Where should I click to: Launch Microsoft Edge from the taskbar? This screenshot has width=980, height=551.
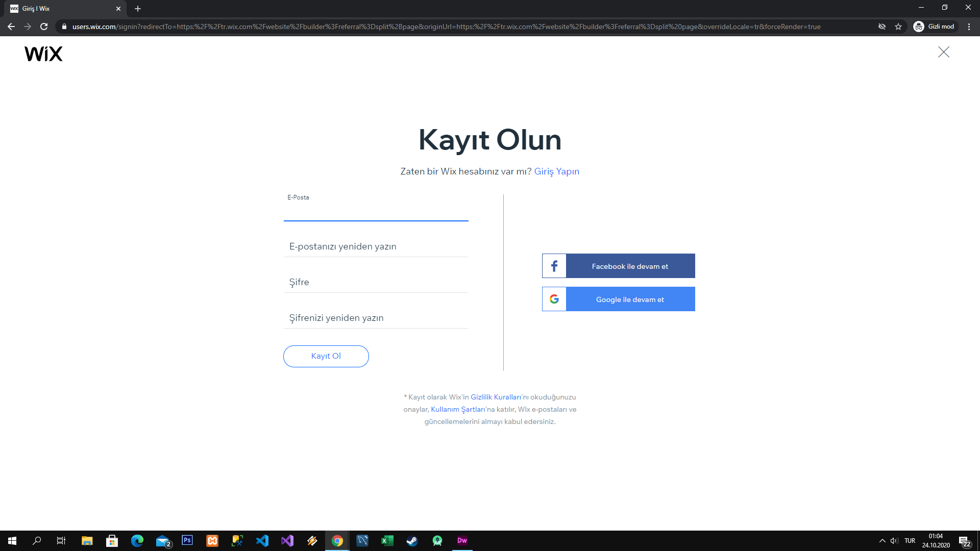(137, 541)
